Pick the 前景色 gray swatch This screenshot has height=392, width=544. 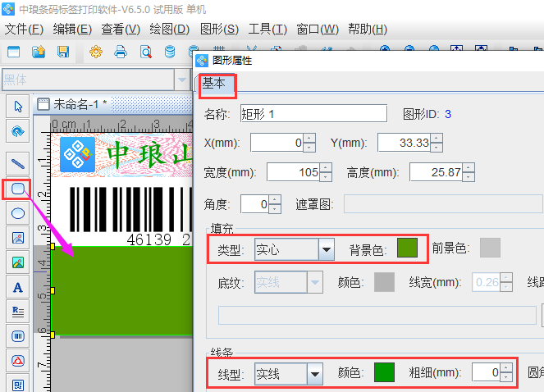(490, 248)
